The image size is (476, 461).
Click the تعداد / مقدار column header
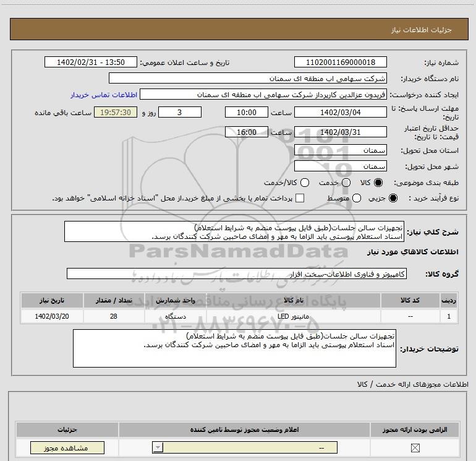114,301
